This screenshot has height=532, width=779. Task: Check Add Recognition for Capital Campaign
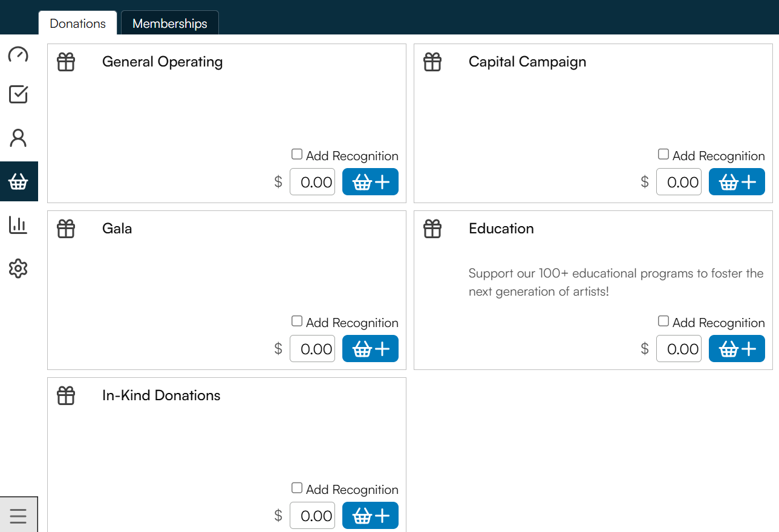663,154
